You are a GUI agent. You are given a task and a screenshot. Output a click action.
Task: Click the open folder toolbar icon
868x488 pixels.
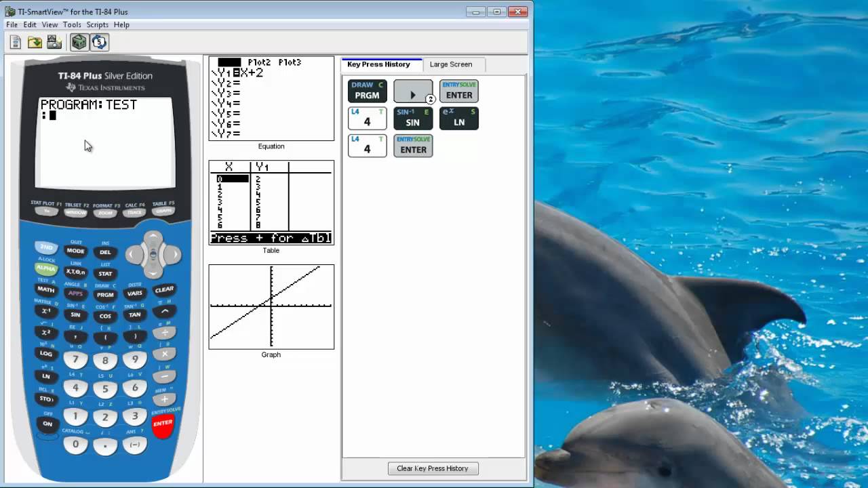(x=35, y=43)
